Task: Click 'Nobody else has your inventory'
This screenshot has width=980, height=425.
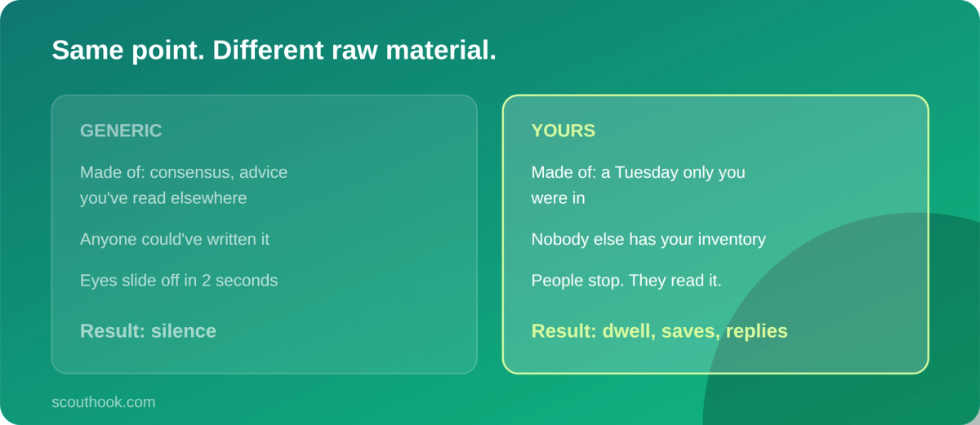Action: coord(648,239)
